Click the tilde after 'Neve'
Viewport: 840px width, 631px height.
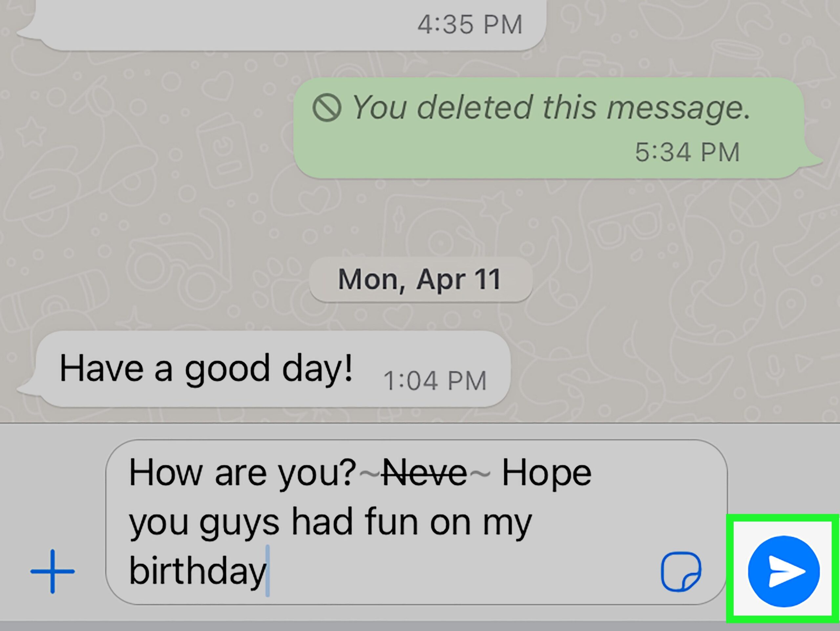(480, 473)
